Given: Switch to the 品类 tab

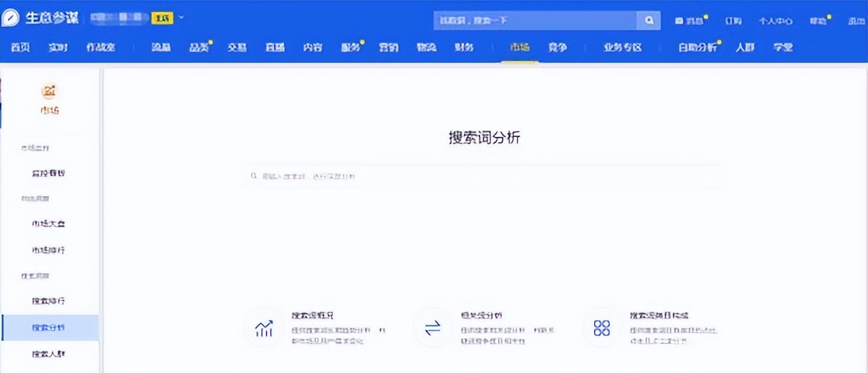Looking at the screenshot, I should point(199,47).
